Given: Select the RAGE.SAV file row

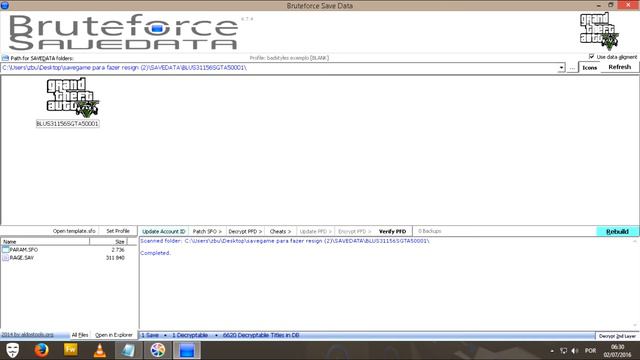Looking at the screenshot, I should pyautogui.click(x=64, y=258).
